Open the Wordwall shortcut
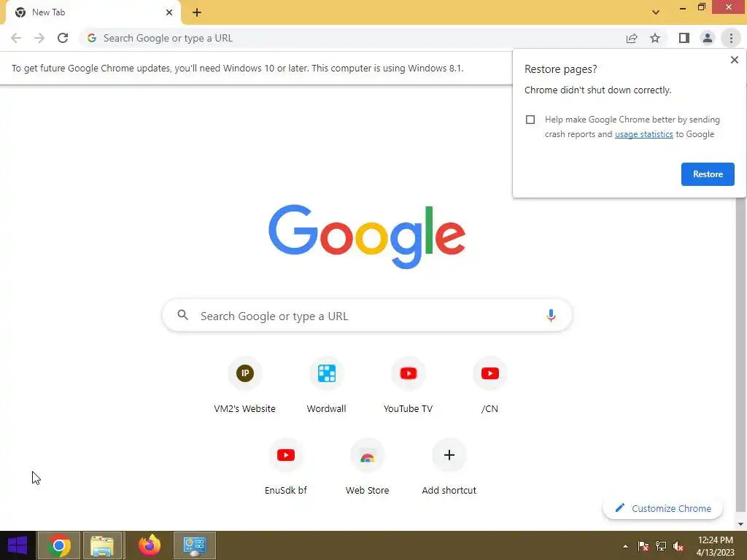 326,386
